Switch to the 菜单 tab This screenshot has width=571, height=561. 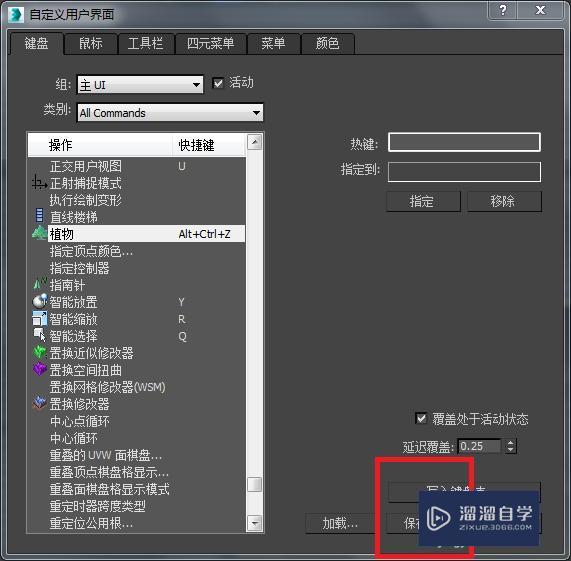pos(273,44)
